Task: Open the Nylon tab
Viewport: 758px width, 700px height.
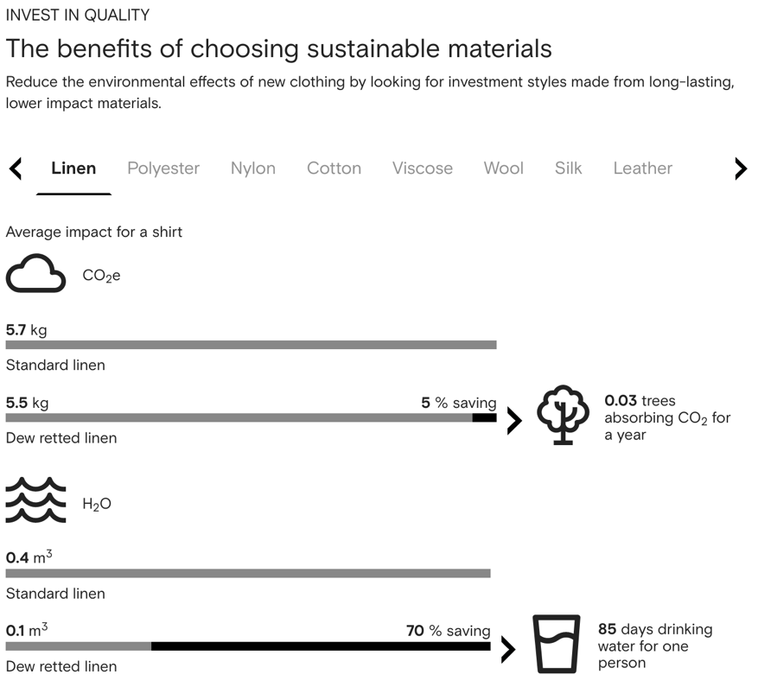Action: point(253,169)
